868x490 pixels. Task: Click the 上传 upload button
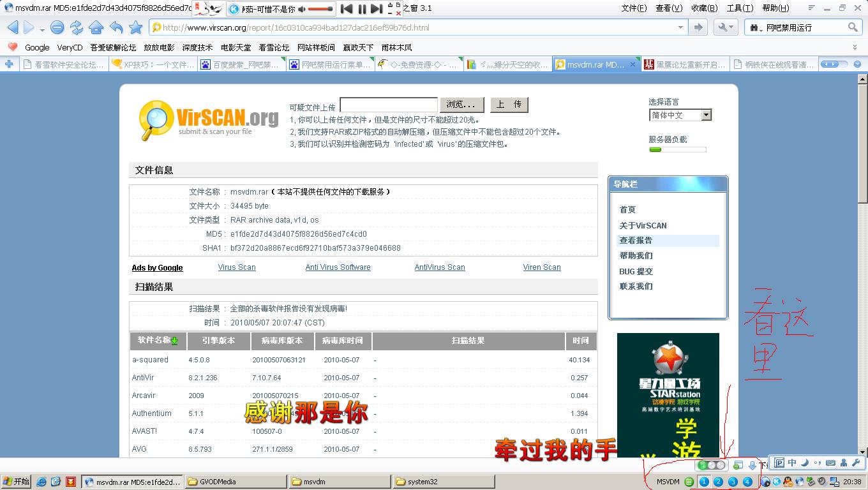(509, 105)
